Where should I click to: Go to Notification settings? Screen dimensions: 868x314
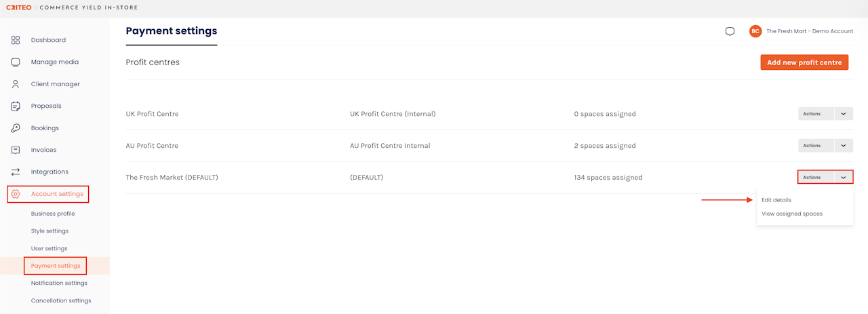[59, 283]
